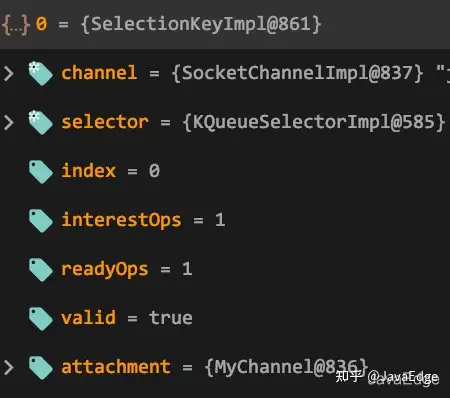Viewport: 450px width, 398px height.
Task: Select the index = 0 row
Action: [x=225, y=171]
